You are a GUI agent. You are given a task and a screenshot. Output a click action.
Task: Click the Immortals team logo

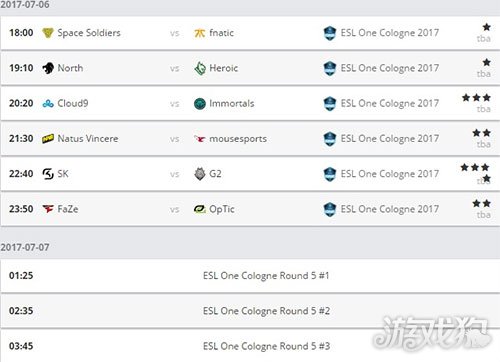click(200, 104)
